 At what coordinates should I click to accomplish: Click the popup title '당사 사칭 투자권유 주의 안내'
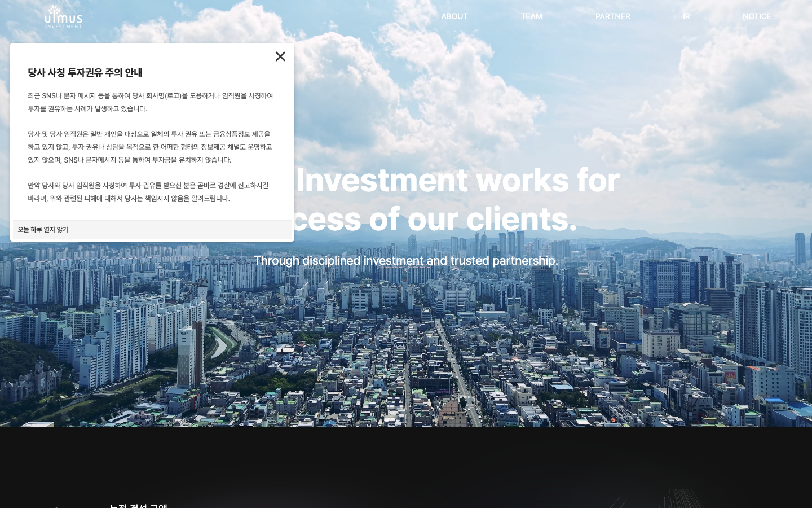click(85, 72)
